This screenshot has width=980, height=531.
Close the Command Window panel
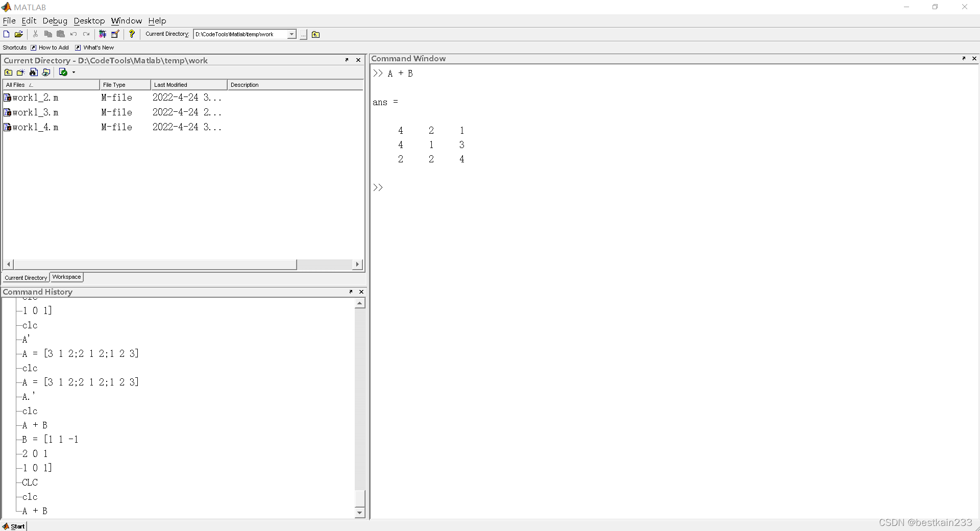[974, 58]
